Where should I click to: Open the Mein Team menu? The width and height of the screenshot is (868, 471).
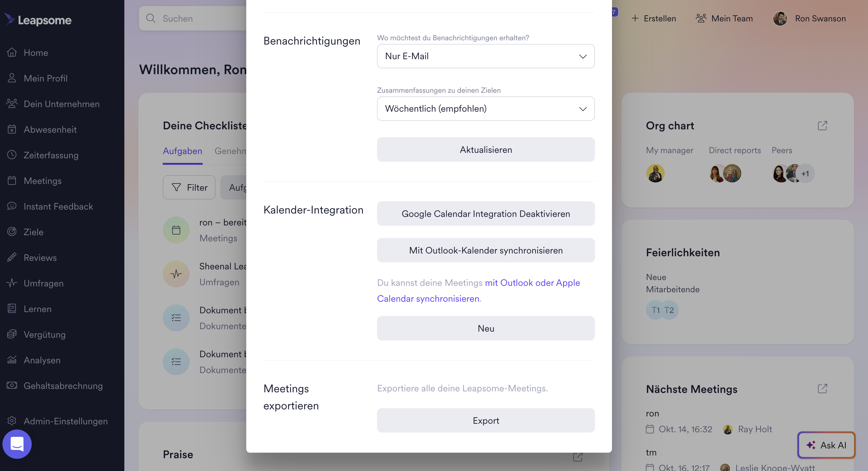pos(724,19)
